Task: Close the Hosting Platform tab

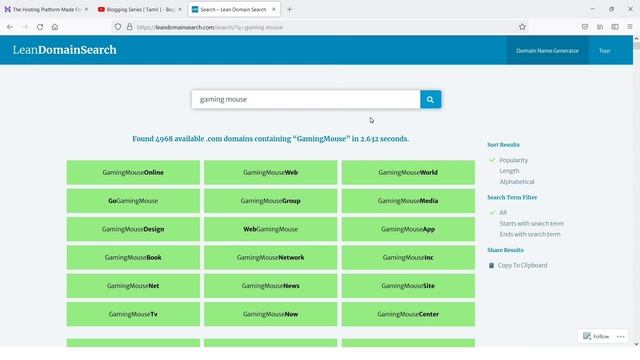Action: pos(86,9)
